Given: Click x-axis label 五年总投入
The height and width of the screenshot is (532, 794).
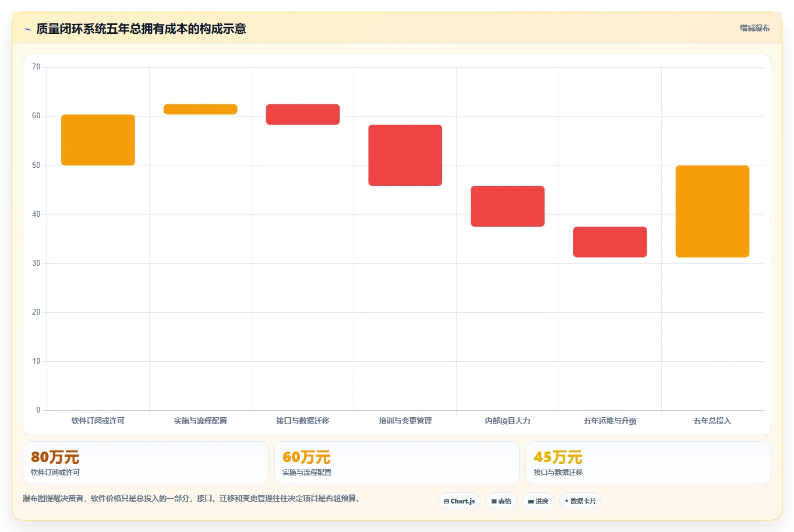Looking at the screenshot, I should [712, 421].
